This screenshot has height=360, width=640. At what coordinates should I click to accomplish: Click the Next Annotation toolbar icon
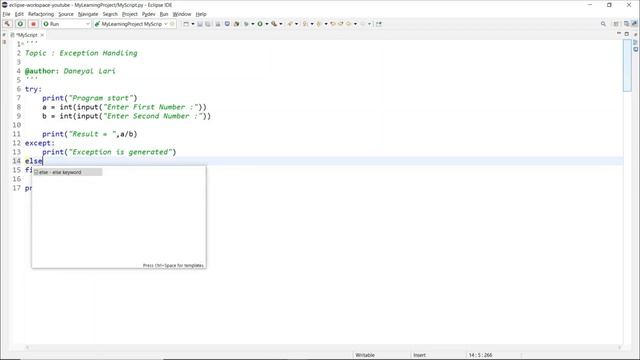point(305,24)
